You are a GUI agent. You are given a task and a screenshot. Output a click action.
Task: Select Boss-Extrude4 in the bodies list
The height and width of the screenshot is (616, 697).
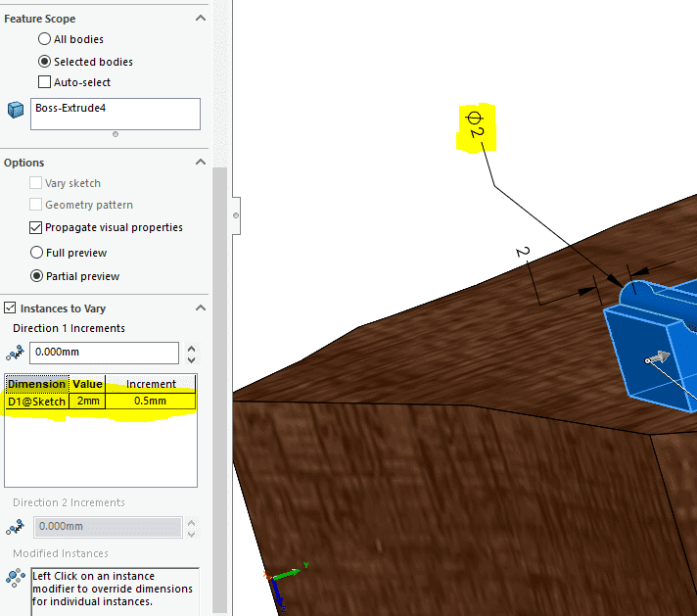coord(70,108)
